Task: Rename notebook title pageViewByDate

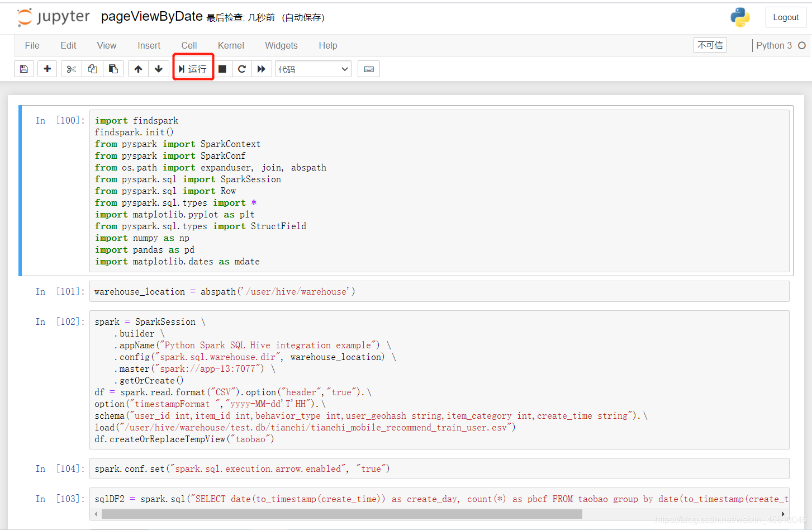Action: coord(151,17)
